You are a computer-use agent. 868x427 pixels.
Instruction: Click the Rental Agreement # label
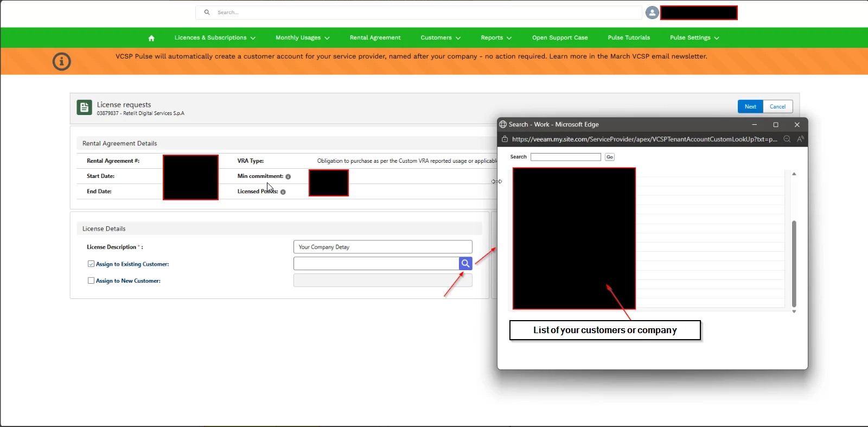[113, 161]
